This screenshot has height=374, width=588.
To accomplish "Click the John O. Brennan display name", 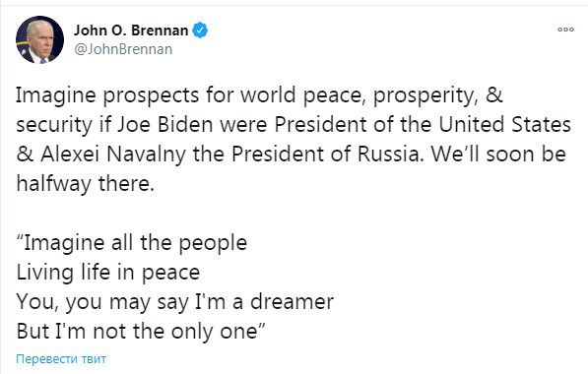I will pyautogui.click(x=131, y=31).
